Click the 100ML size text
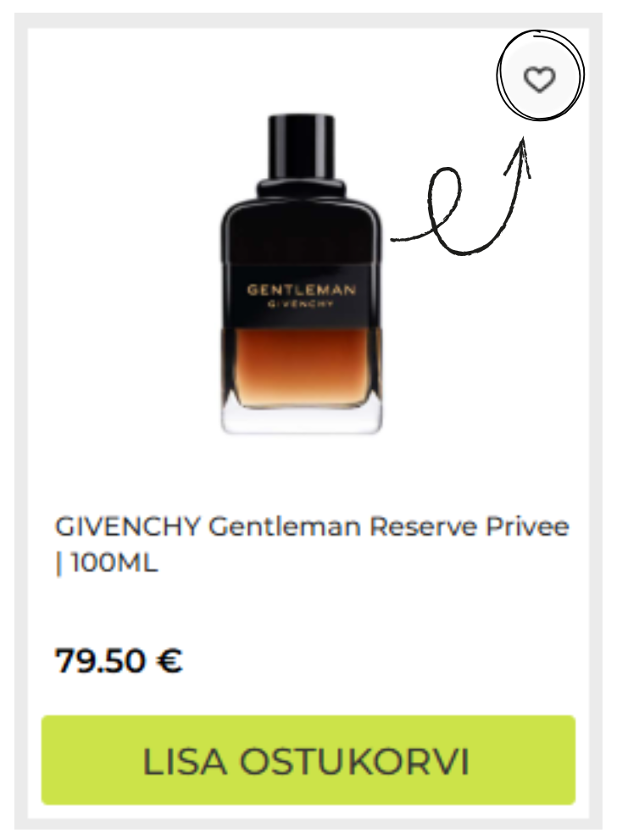Screen dimensions: 617x840 click(x=114, y=563)
